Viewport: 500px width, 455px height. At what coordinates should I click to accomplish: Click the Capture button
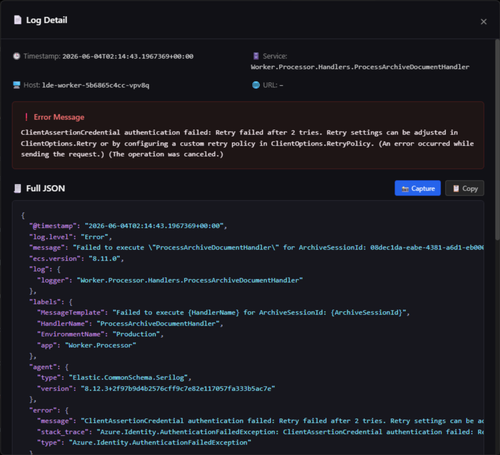[418, 188]
